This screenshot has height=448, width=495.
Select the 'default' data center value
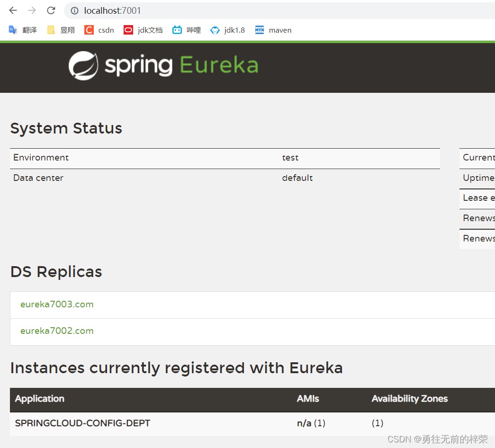[297, 178]
